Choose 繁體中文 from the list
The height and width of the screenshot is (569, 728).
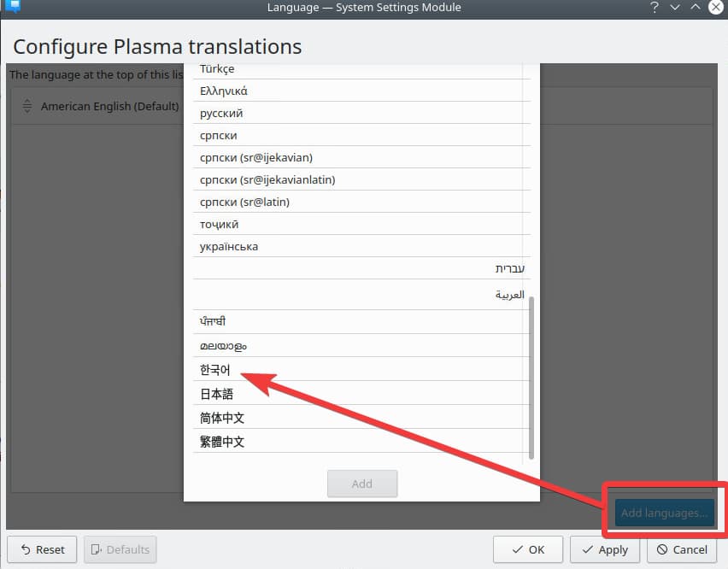click(x=222, y=442)
